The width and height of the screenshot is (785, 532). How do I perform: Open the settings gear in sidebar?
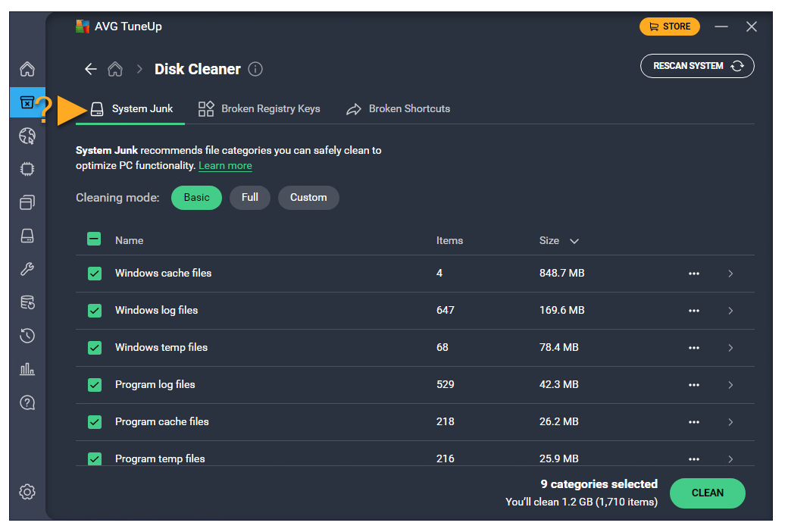(27, 492)
